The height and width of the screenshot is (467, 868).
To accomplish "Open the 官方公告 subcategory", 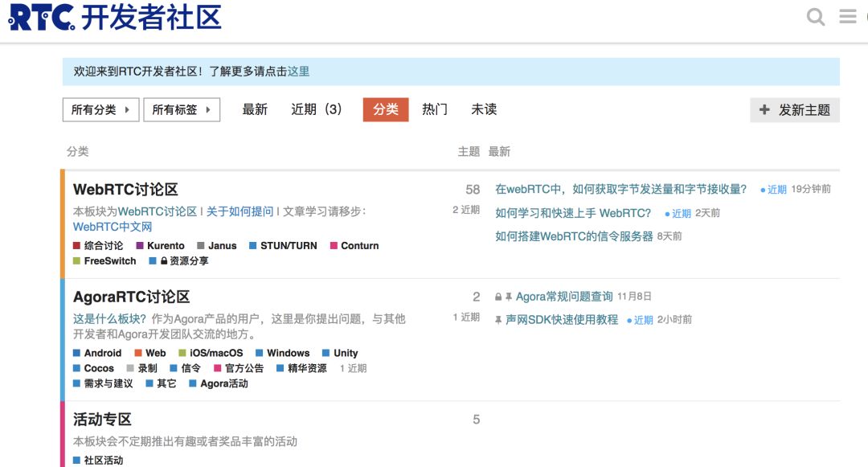I will pos(239,368).
